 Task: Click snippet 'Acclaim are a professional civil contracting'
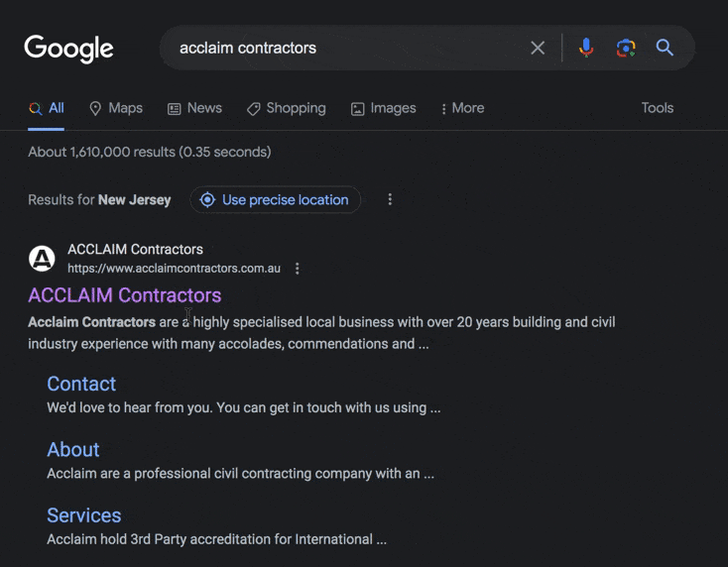click(240, 473)
